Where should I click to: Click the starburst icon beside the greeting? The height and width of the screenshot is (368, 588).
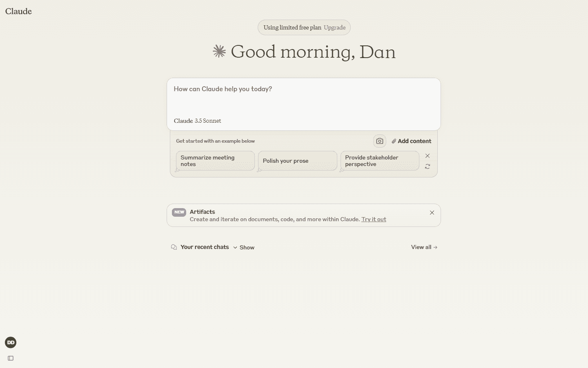219,51
